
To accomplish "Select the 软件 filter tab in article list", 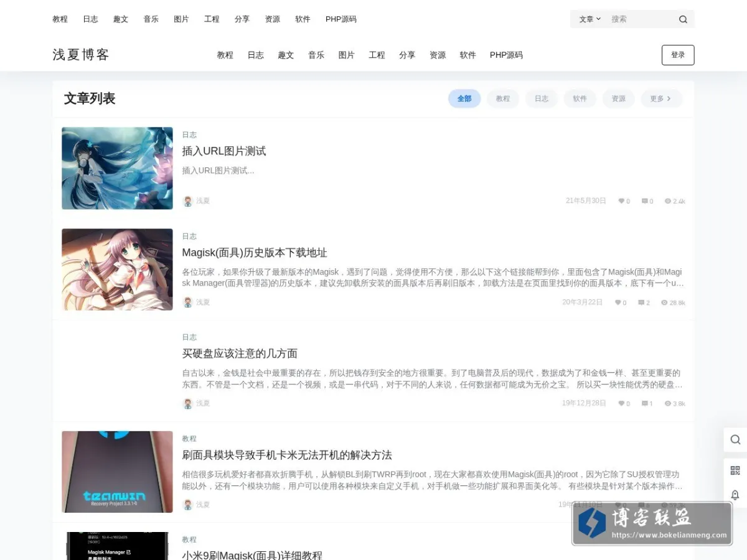I will pyautogui.click(x=580, y=98).
